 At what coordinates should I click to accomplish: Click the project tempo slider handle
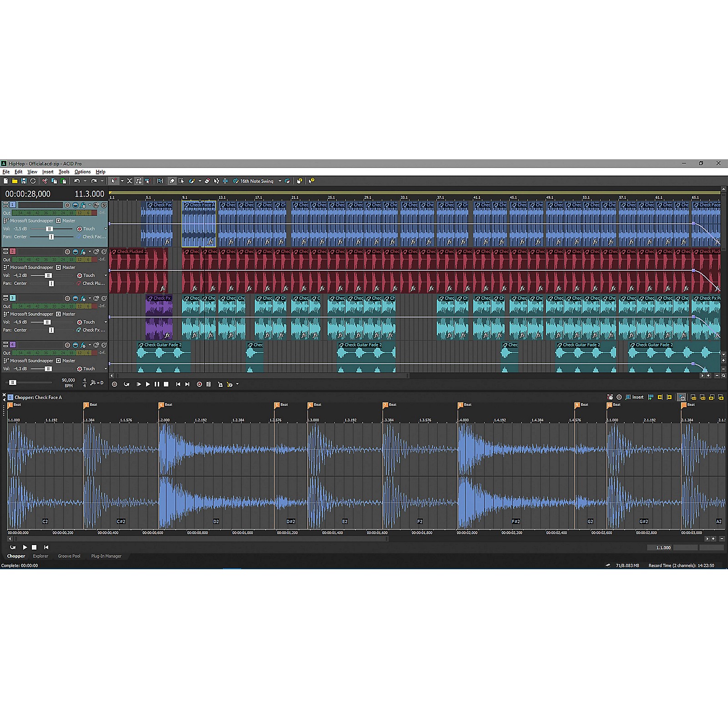coord(13,383)
